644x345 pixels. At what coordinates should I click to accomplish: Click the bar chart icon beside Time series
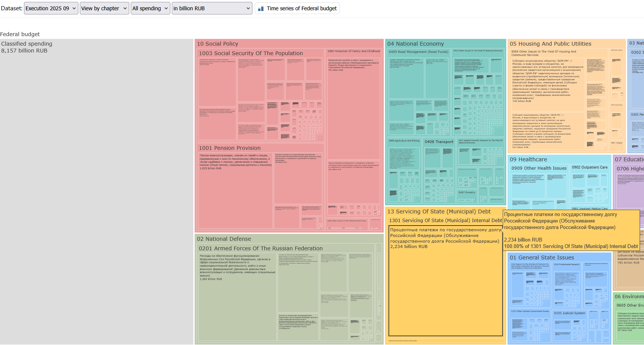coord(261,8)
